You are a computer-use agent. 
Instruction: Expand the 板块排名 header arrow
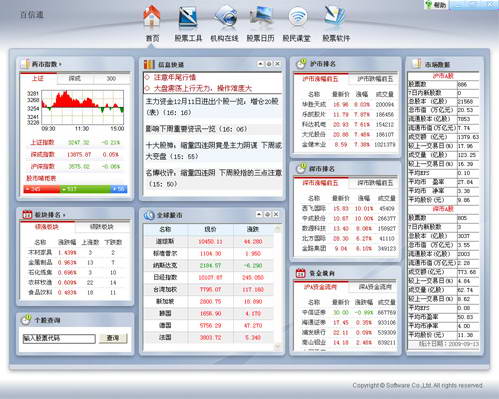tap(64, 215)
